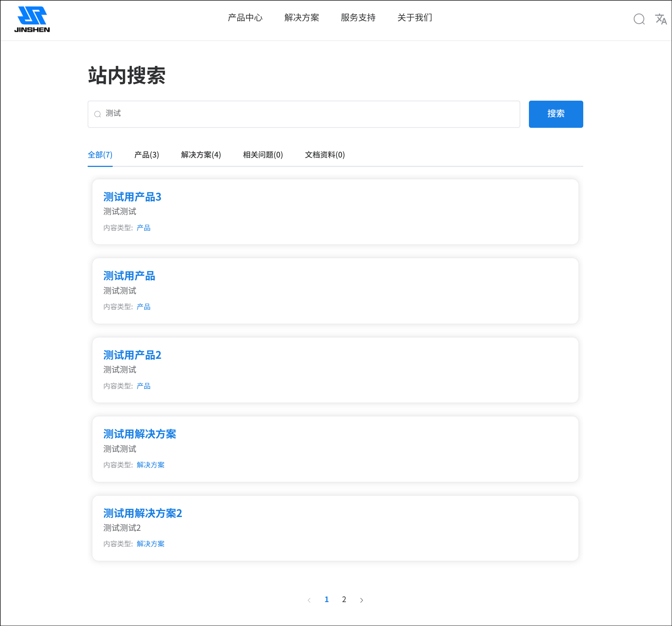This screenshot has height=626, width=672.
Task: Select the 相关问题(0) tab
Action: click(263, 155)
